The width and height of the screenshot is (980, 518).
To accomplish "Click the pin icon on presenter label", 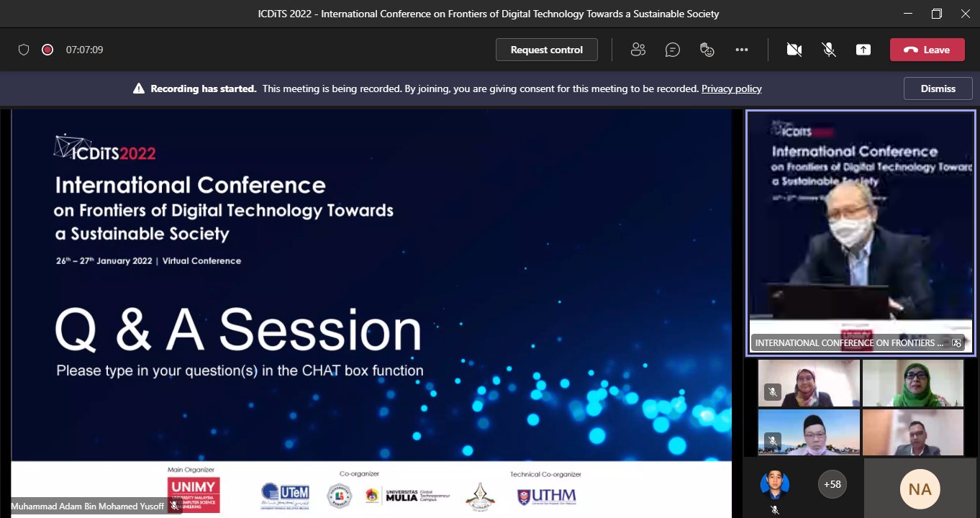I will [x=956, y=343].
